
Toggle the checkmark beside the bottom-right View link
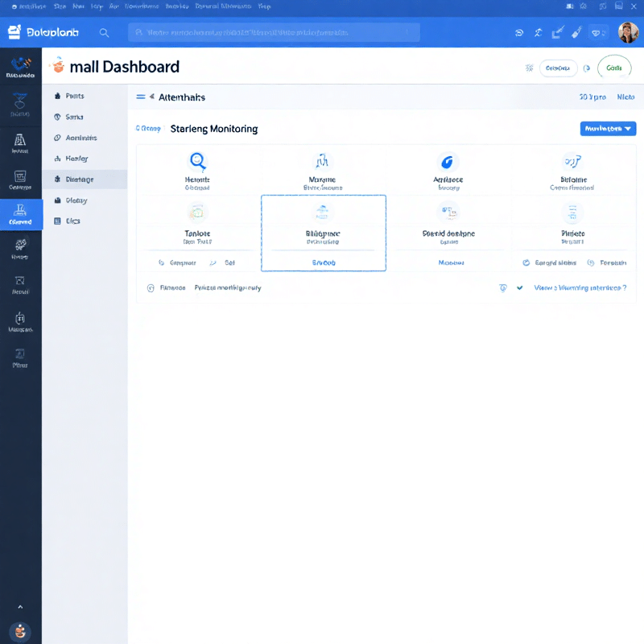(x=520, y=287)
